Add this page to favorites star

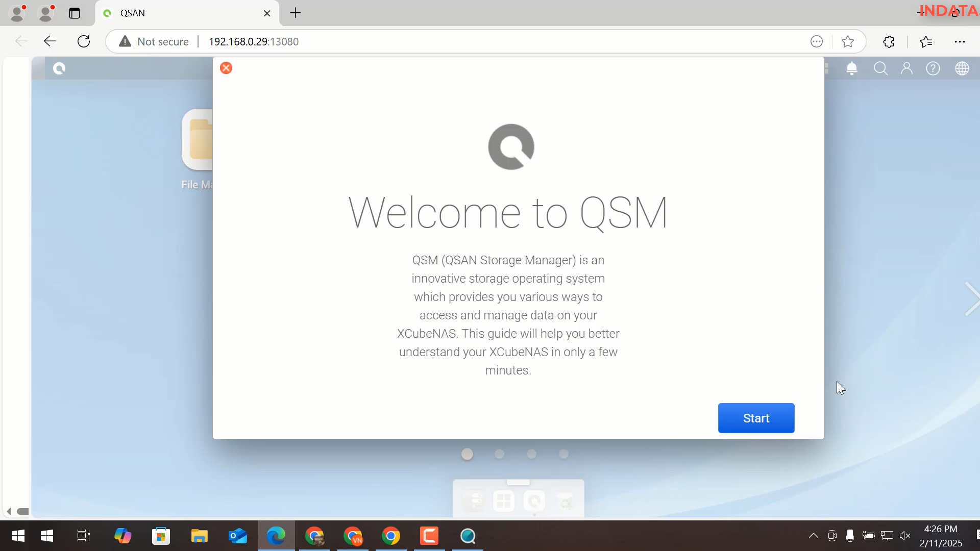(x=848, y=41)
